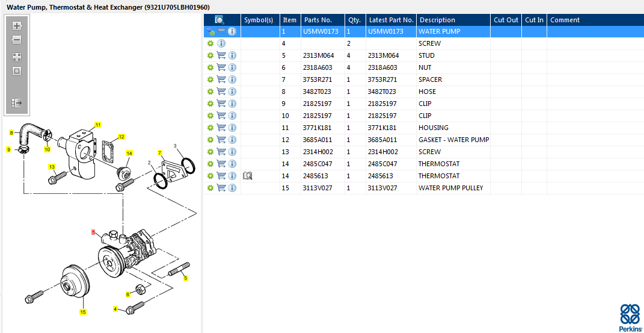This screenshot has height=333, width=644.
Task: Click the Comment column header
Action: [x=595, y=20]
